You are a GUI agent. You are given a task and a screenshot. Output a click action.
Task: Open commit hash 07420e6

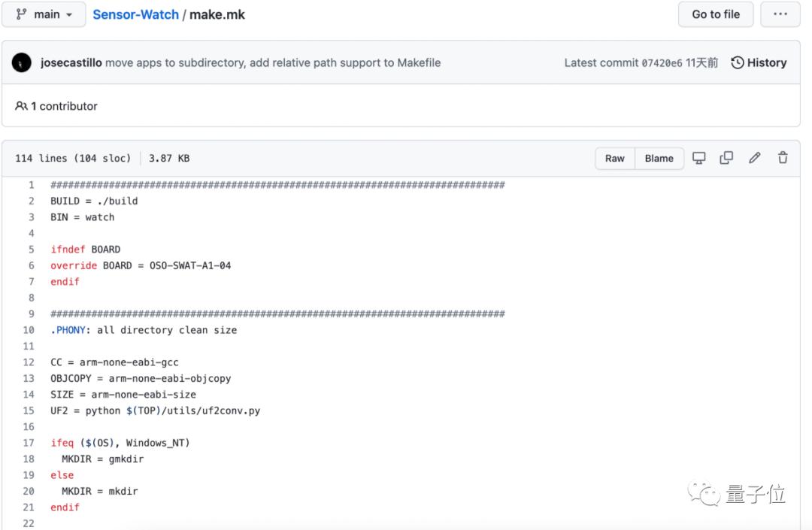[x=662, y=63]
